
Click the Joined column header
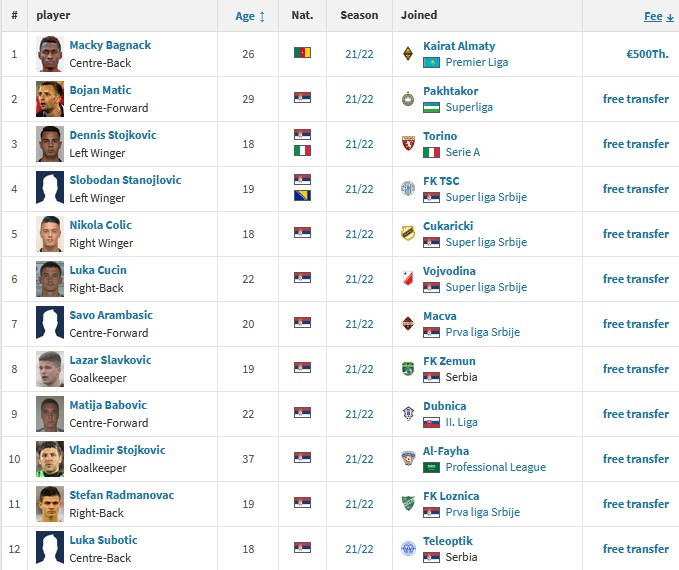[419, 16]
